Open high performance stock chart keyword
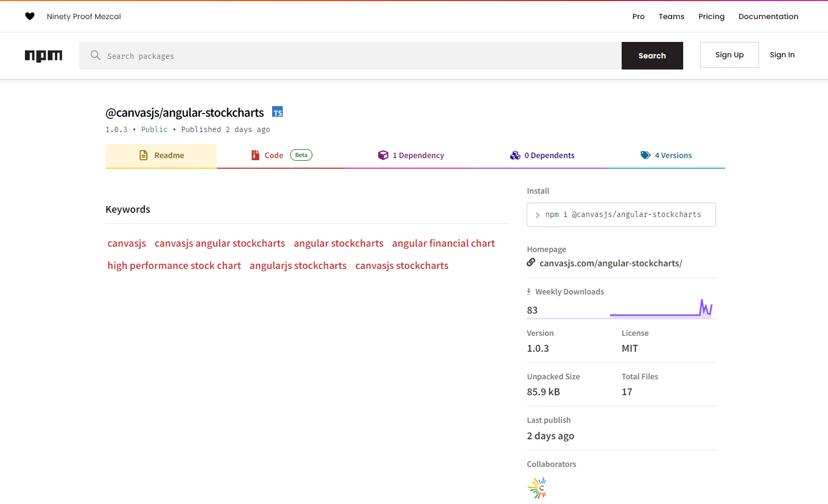The width and height of the screenshot is (828, 504). [x=174, y=266]
